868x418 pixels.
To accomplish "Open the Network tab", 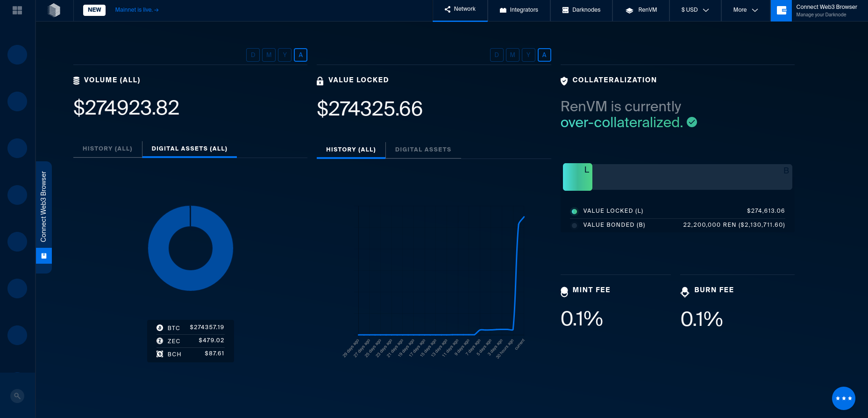I will pos(460,10).
